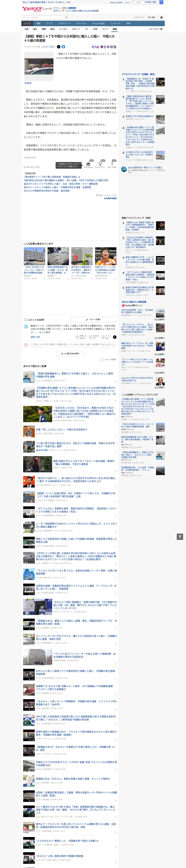Image resolution: width=186 pixels, height=868 pixels.
Task: Click the blue header search magnifier button
Action: 161,2
